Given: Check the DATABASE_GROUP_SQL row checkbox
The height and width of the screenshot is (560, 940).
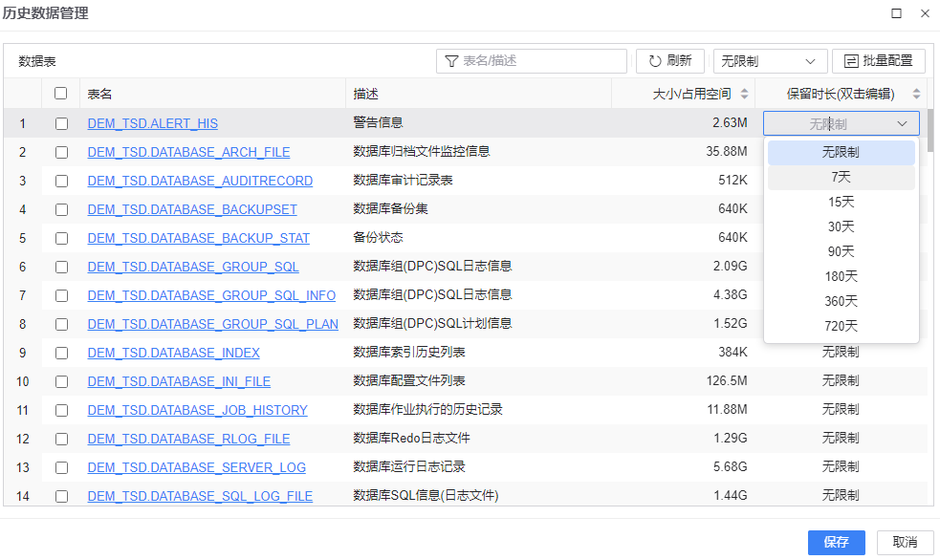Looking at the screenshot, I should [62, 268].
